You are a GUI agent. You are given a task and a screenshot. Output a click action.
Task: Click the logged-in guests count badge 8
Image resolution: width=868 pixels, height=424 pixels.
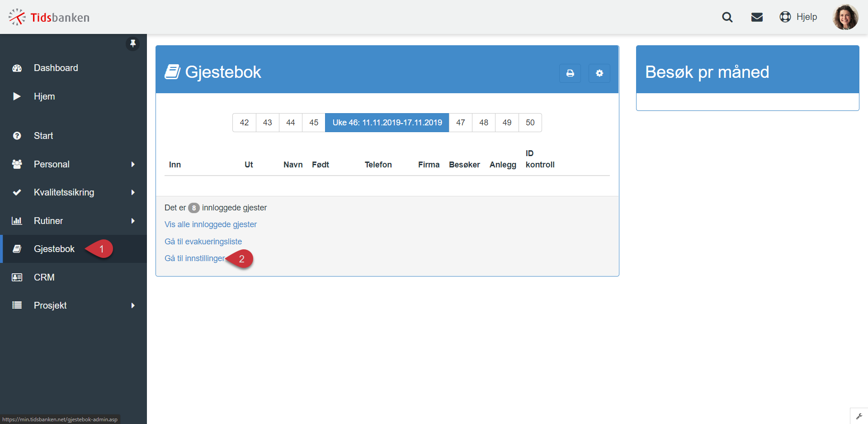[194, 208]
